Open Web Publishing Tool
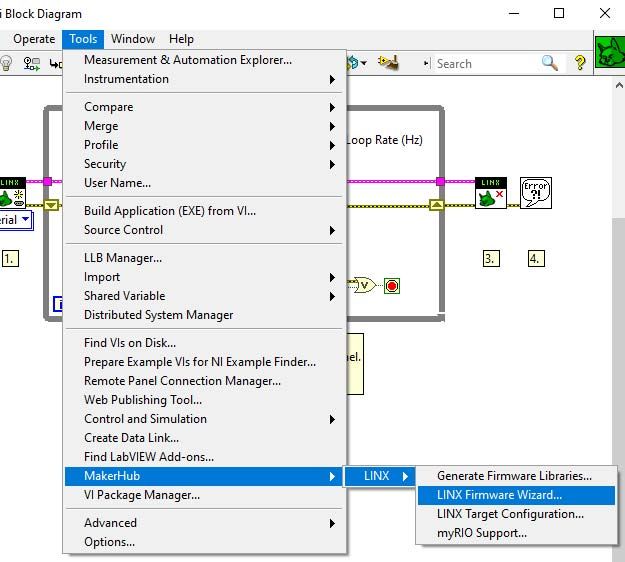The image size is (625, 562). coord(204,400)
